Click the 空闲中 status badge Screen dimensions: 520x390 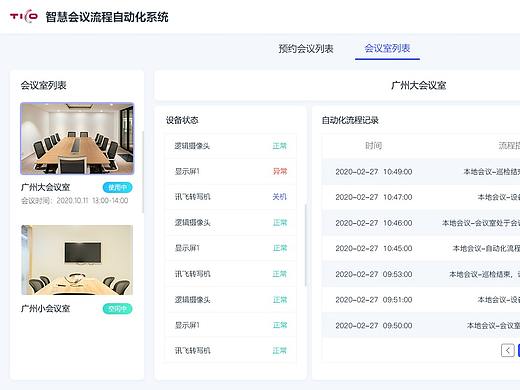[x=117, y=309]
